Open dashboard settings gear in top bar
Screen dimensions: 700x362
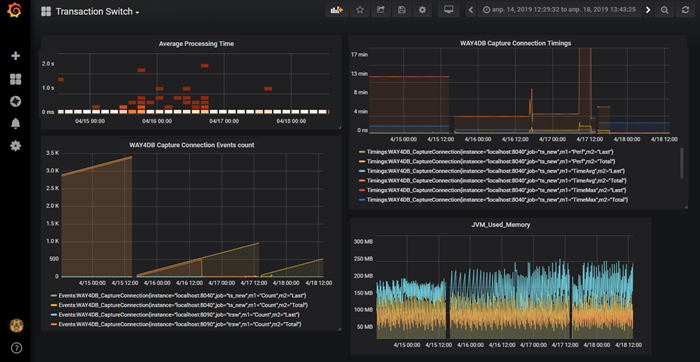click(422, 10)
